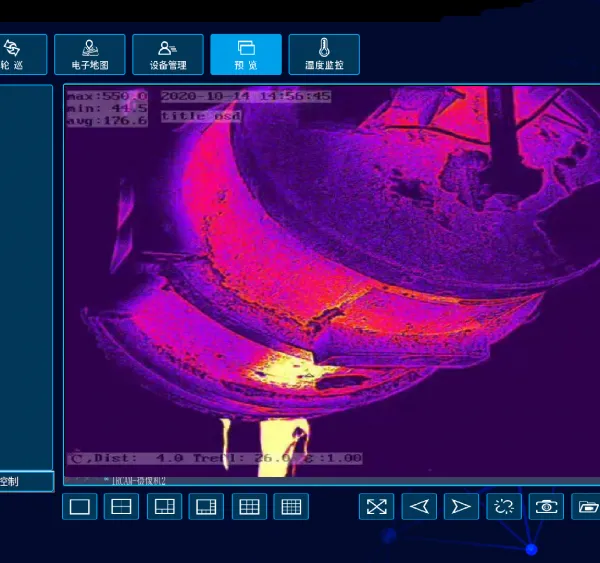Switch to the nine-window grid layout
This screenshot has width=600, height=563.
click(249, 507)
